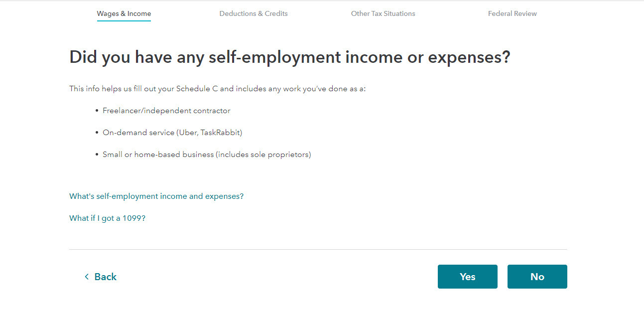Open the "What if I got a 1099?" link
This screenshot has width=644, height=319.
(x=107, y=218)
